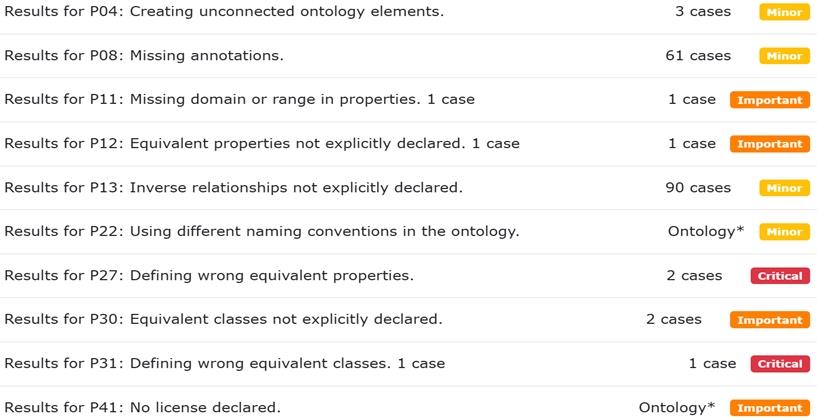The height and width of the screenshot is (420, 817).
Task: Click the "2 cases" count for P30
Action: click(x=674, y=320)
